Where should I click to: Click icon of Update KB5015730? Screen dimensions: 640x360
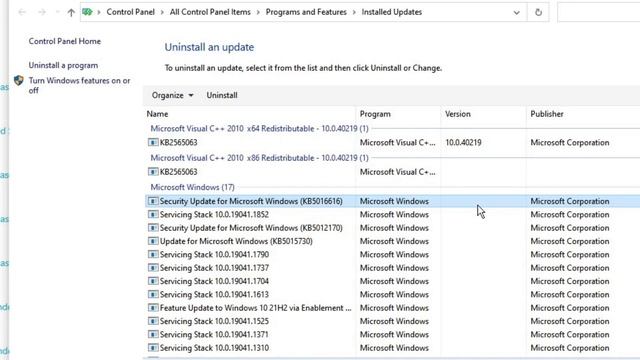point(153,241)
